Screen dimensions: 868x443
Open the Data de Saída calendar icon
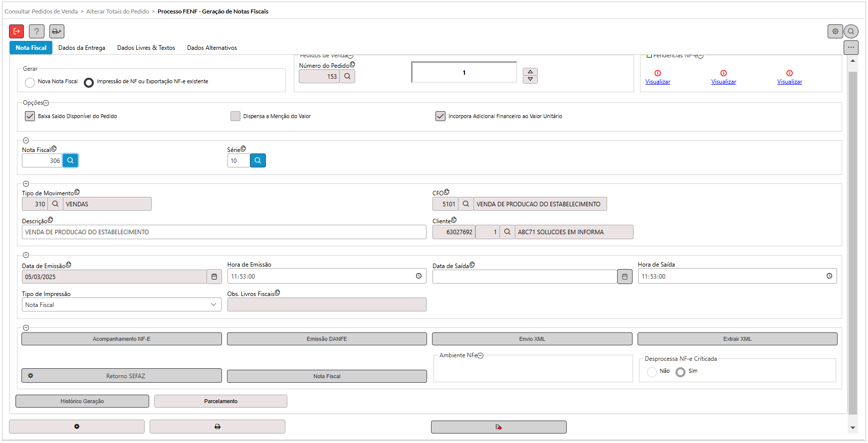[625, 277]
